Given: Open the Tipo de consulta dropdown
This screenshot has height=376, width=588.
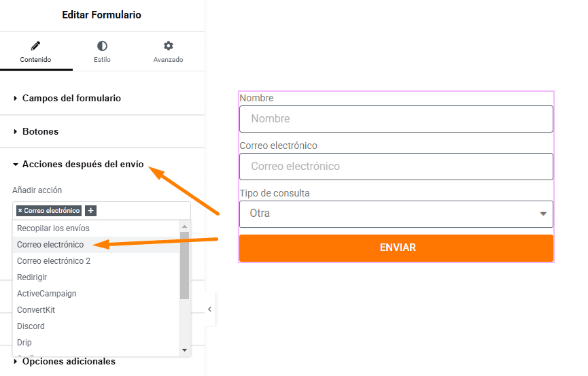Looking at the screenshot, I should [396, 214].
